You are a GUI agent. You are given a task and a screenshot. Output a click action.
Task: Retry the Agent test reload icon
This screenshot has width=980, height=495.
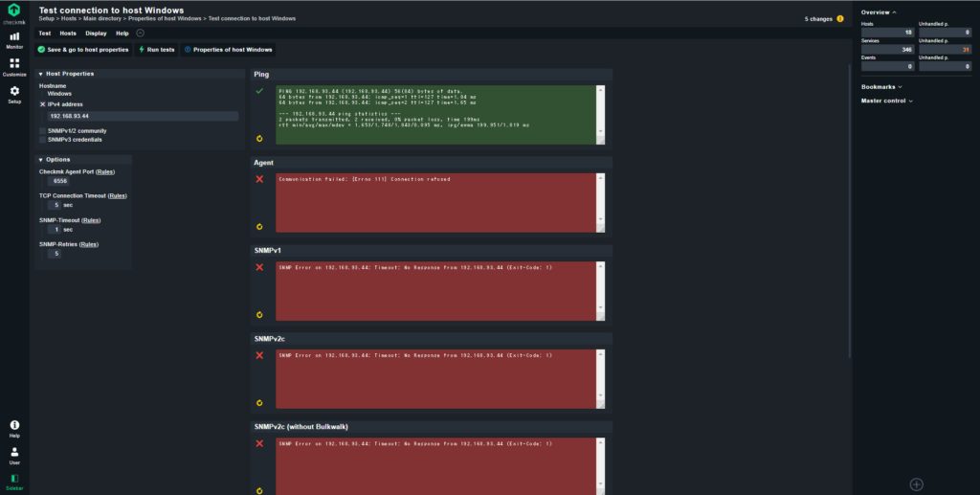click(x=259, y=227)
